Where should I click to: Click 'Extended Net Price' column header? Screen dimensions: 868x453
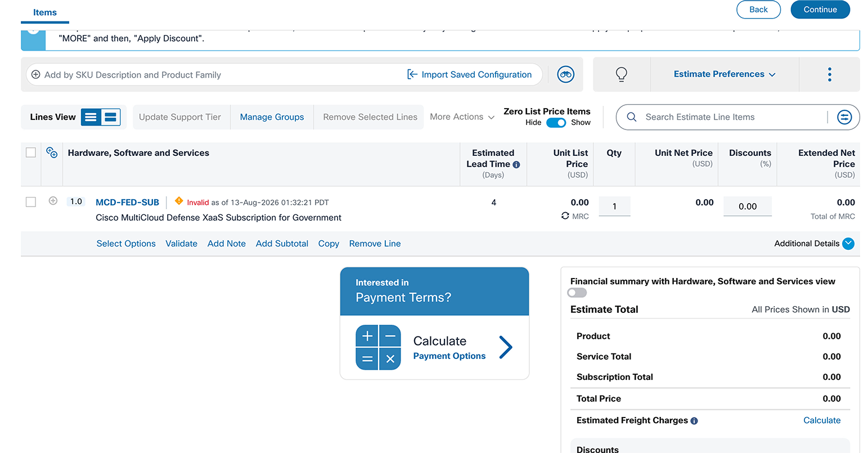click(x=818, y=164)
